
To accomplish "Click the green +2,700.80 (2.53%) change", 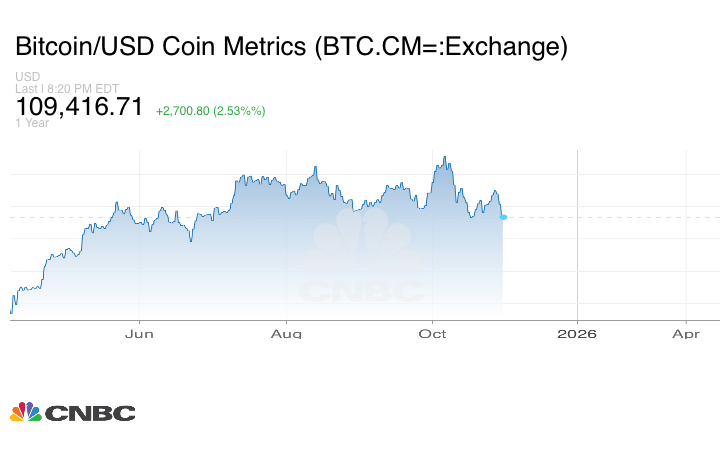I will (210, 111).
